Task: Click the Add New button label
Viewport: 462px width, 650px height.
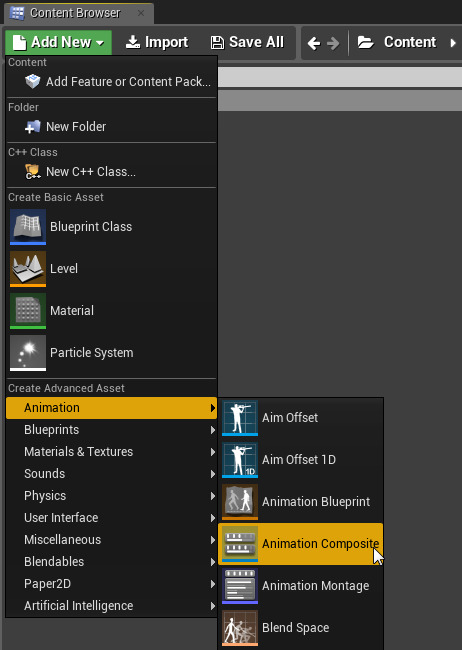Action: [61, 42]
